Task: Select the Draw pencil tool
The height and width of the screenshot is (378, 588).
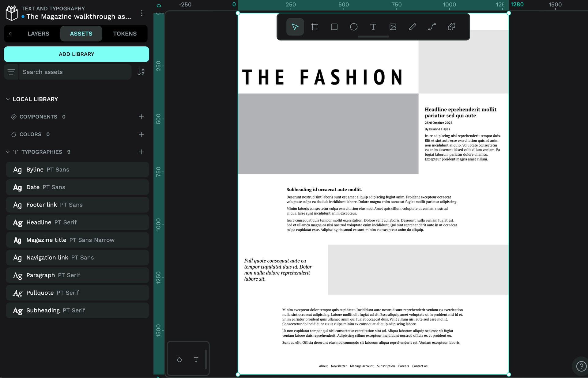Action: [412, 27]
